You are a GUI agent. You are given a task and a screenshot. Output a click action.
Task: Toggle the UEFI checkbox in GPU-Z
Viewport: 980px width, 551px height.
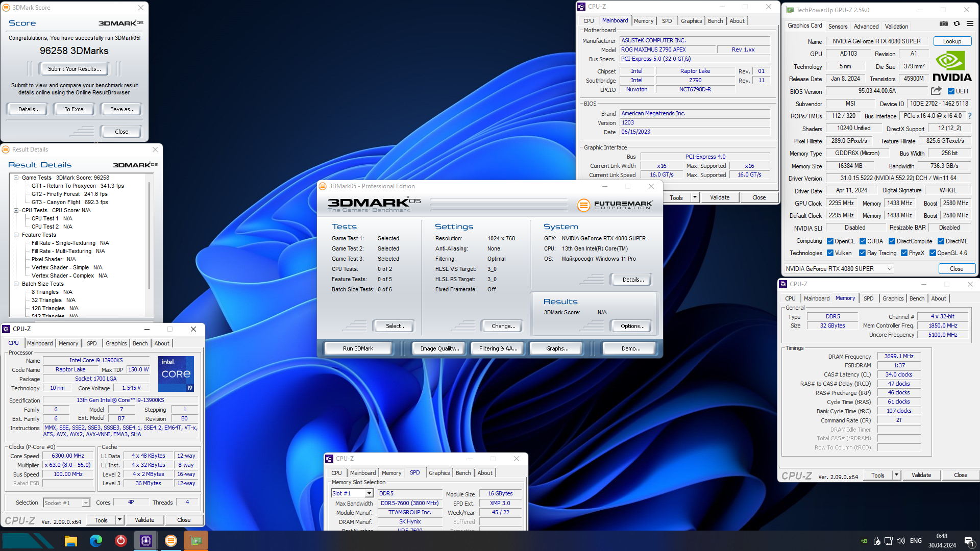click(951, 91)
